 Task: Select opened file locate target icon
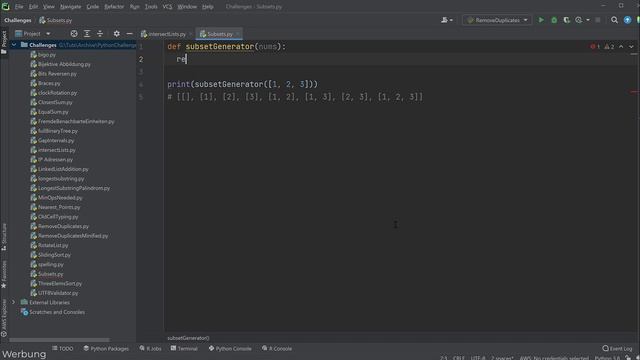click(x=74, y=34)
